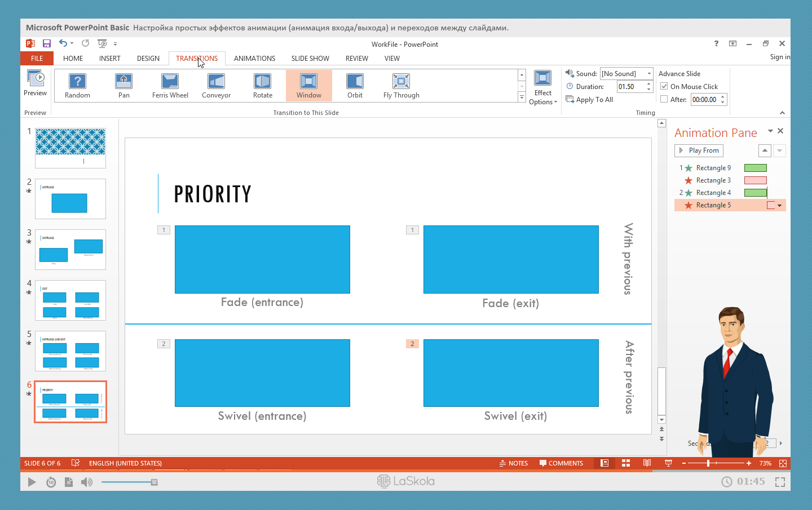Image resolution: width=812 pixels, height=510 pixels.
Task: Open the Sound dropdown list
Action: 649,74
